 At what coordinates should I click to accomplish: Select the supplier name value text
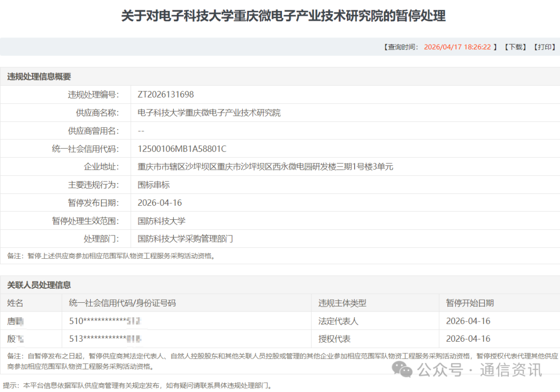(209, 113)
